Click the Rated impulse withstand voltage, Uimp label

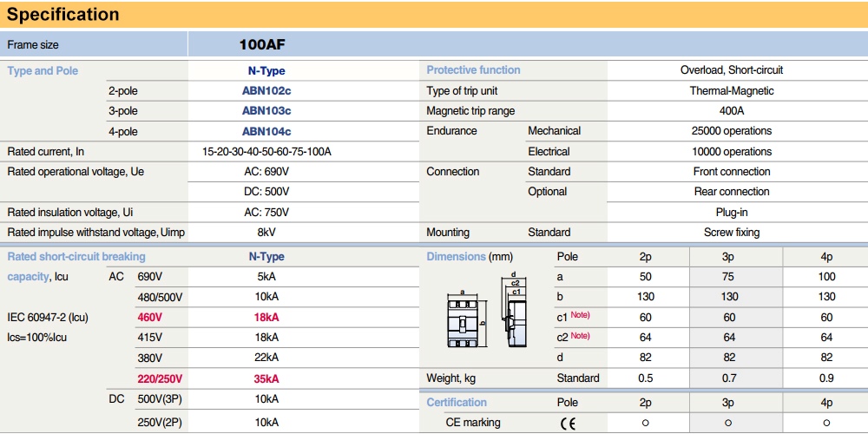[x=95, y=233]
